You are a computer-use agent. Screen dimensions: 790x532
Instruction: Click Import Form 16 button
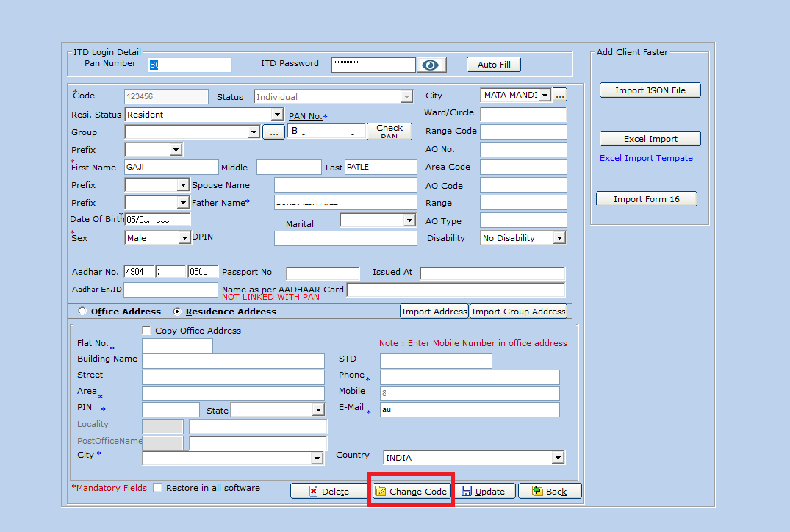click(x=647, y=199)
